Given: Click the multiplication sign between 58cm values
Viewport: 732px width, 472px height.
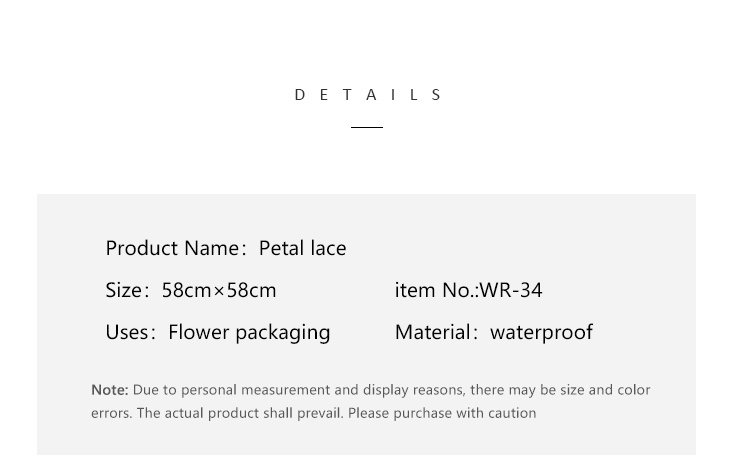Looking at the screenshot, I should 219,291.
